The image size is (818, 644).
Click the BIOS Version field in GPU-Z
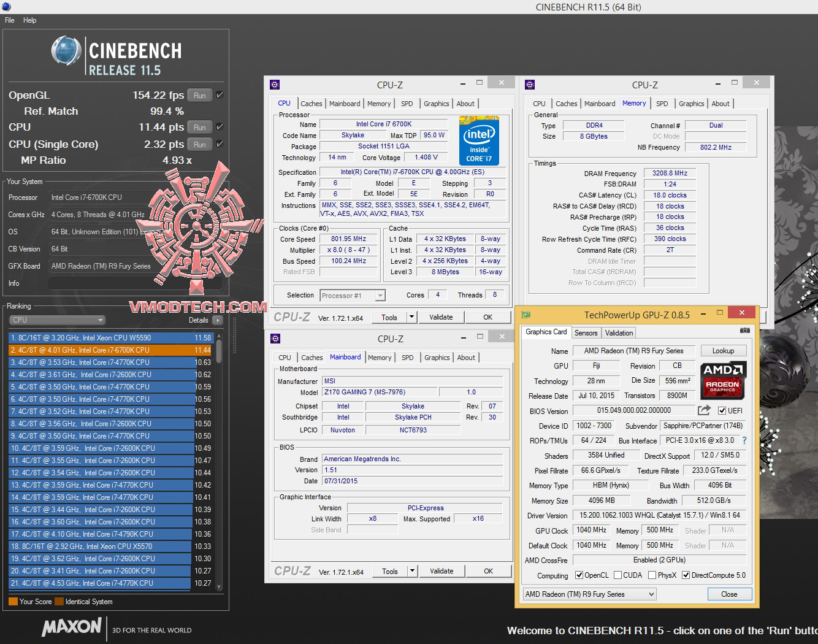click(x=633, y=411)
